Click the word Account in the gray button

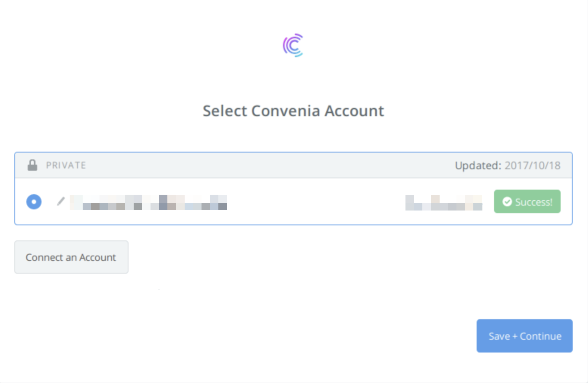[98, 257]
